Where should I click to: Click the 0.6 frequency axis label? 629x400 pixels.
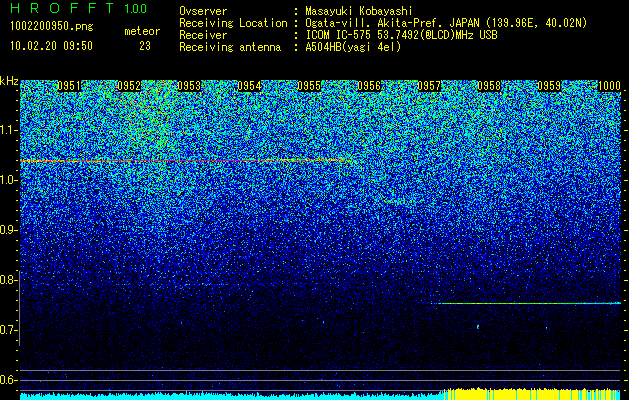(8, 380)
